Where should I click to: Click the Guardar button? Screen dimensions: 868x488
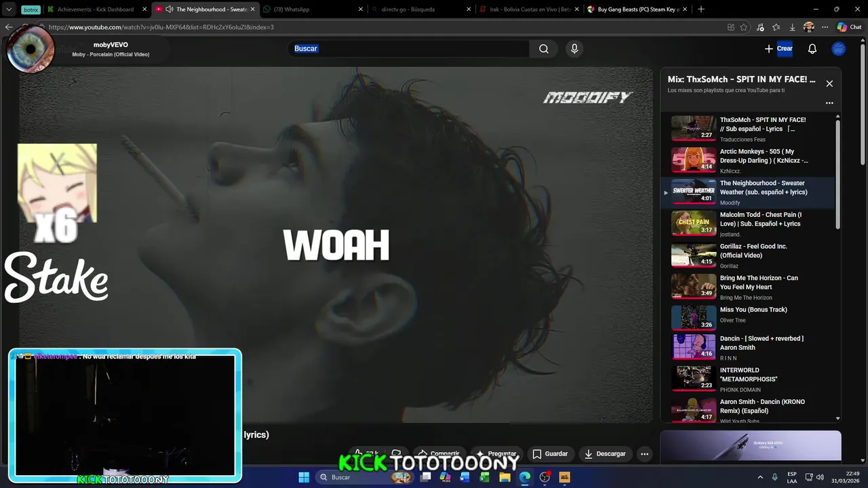550,453
